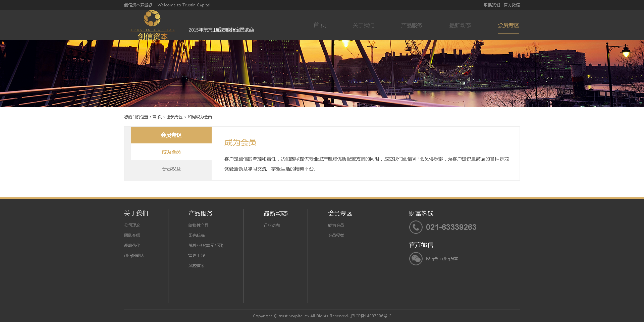Click the Trustin Capital logo
This screenshot has height=322, width=644.
(x=153, y=25)
